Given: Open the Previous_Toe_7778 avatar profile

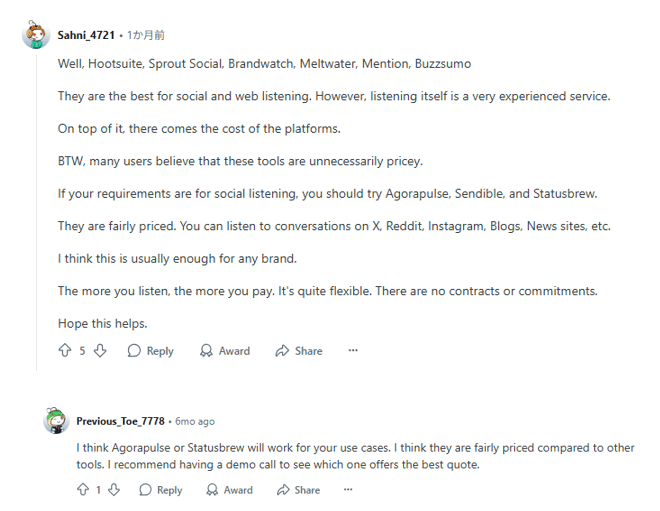Looking at the screenshot, I should coord(56,421).
